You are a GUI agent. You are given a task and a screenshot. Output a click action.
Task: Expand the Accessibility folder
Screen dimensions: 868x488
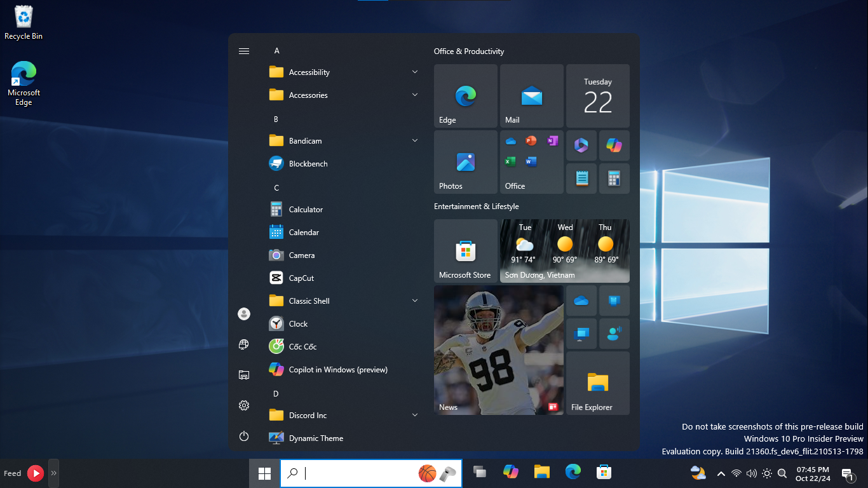click(344, 72)
